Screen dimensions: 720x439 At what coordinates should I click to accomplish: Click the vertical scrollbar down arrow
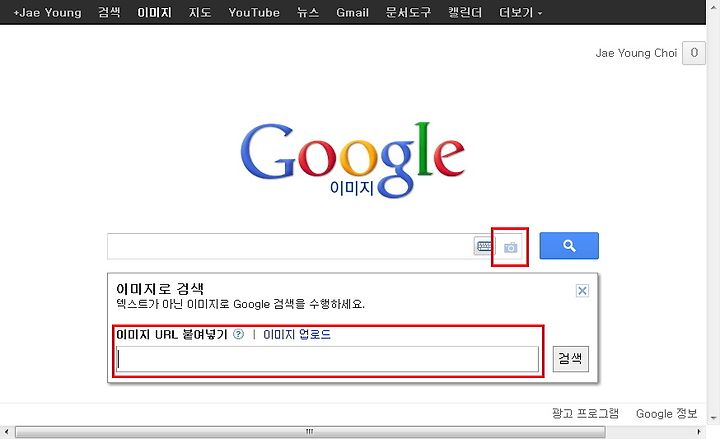point(713,417)
